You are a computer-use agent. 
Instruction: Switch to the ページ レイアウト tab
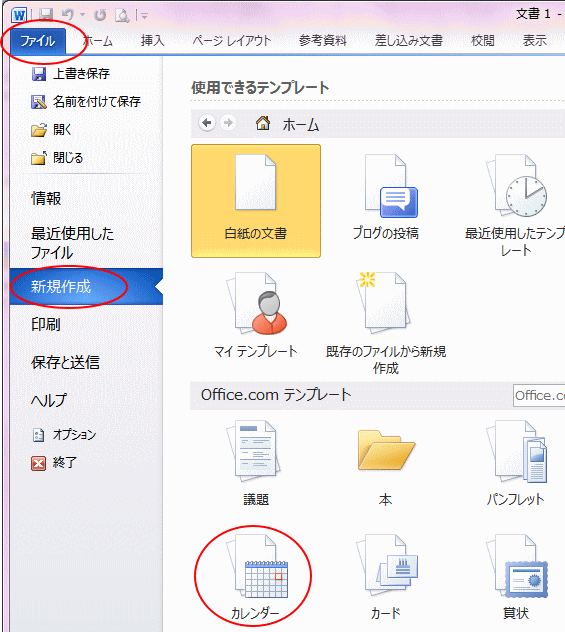click(232, 41)
